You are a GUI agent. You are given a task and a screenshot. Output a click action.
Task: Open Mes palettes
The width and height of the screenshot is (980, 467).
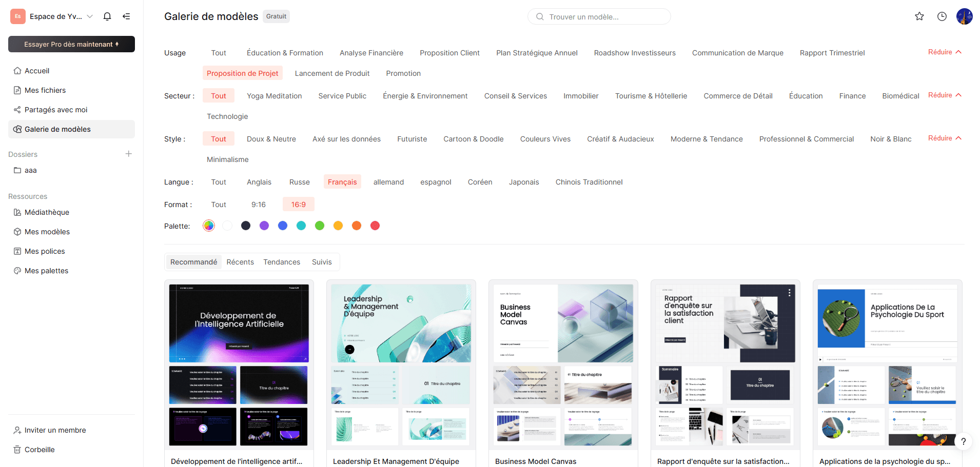71,271
